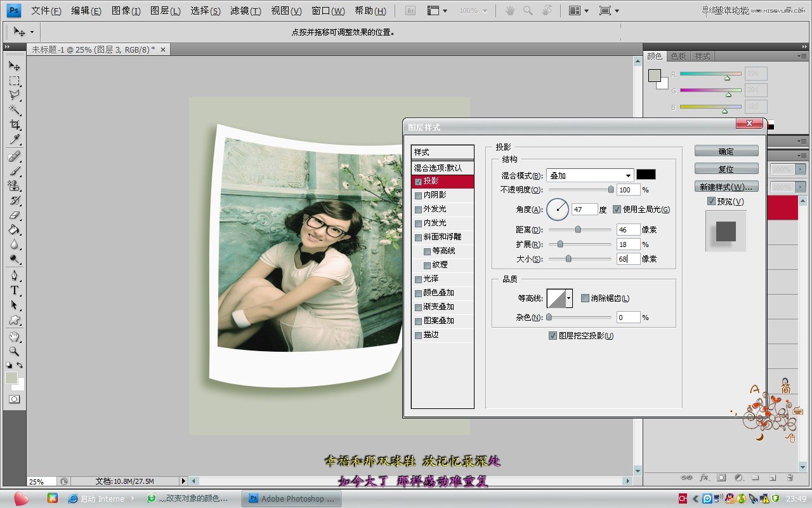
Task: Open the adjustment layer menu icon
Action: 738,477
